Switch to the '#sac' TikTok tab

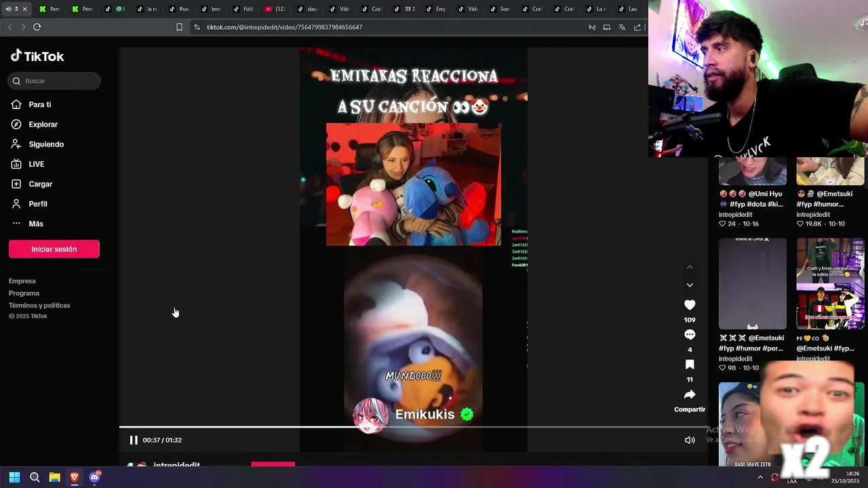click(179, 9)
